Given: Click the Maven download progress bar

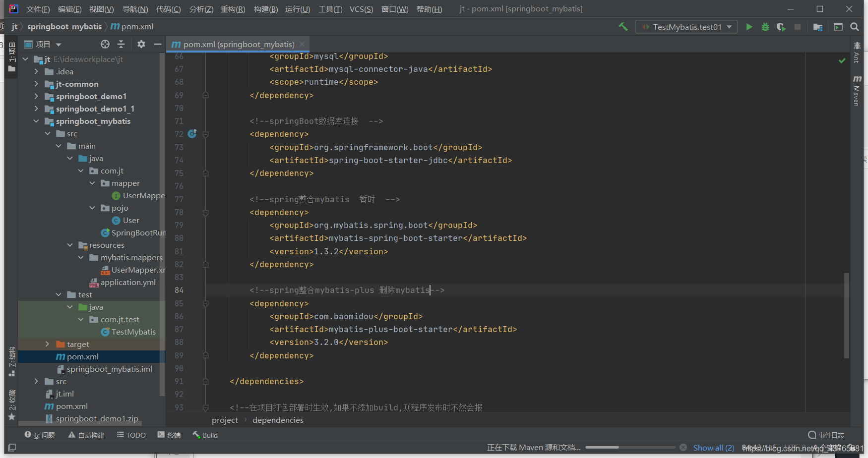Looking at the screenshot, I should pos(630,447).
